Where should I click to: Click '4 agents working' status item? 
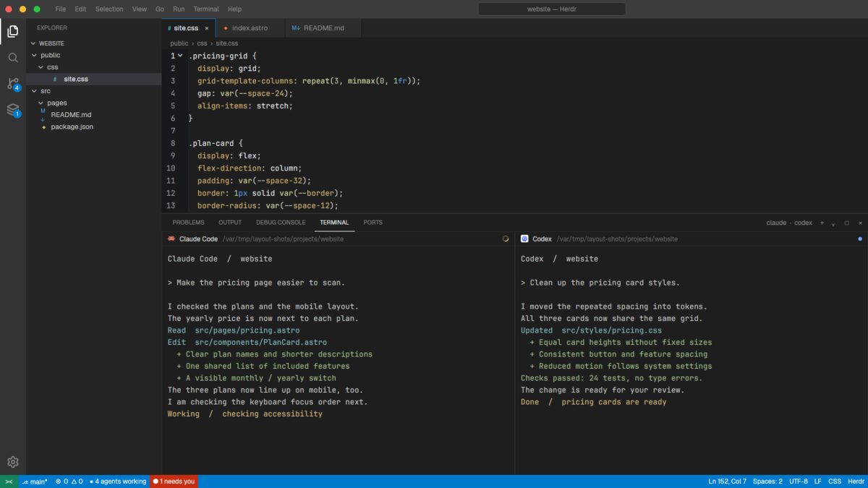pos(118,481)
